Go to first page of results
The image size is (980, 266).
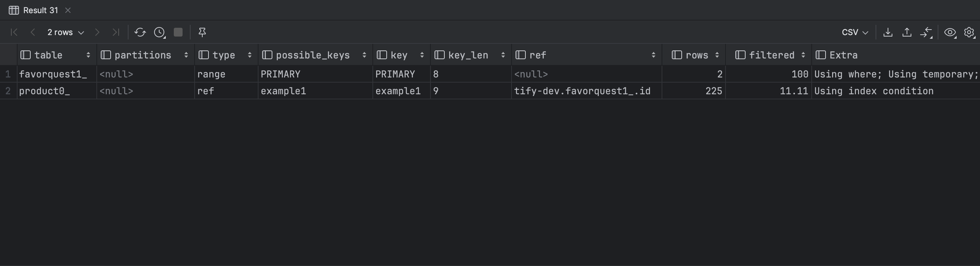click(x=14, y=33)
